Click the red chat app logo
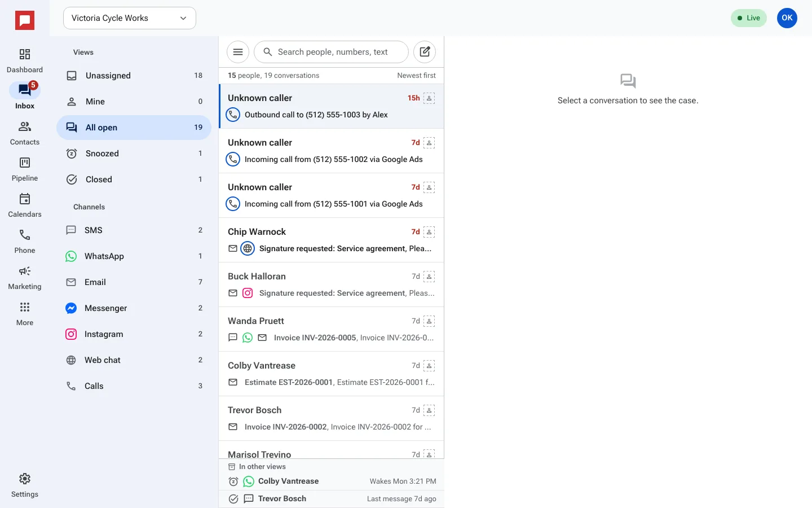812x508 pixels. (x=25, y=20)
